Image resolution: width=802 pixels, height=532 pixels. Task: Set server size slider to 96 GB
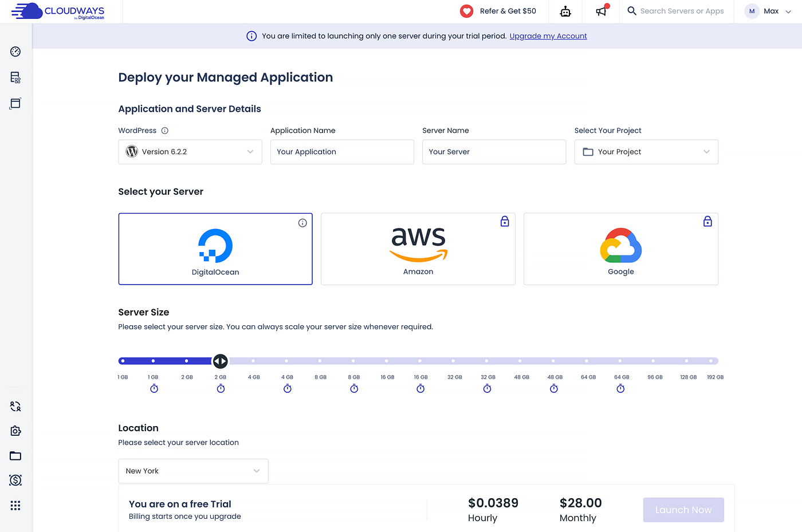click(653, 361)
